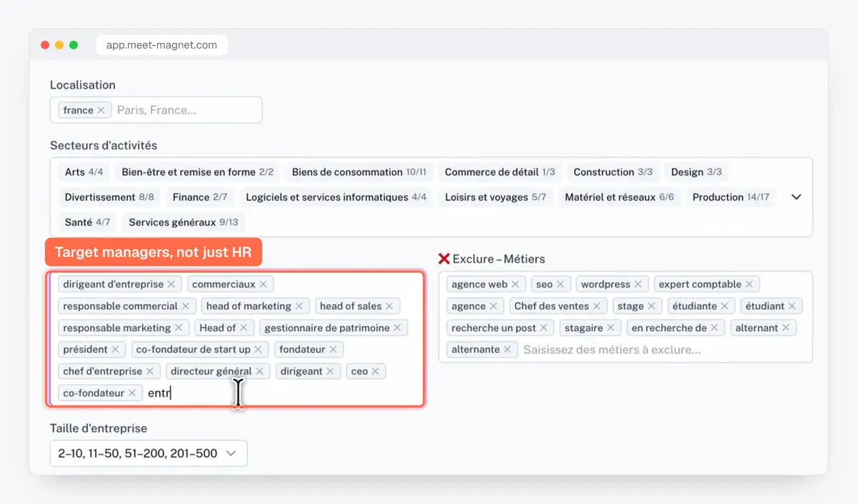Image resolution: width=857 pixels, height=504 pixels.
Task: Delete the étudiant exclusion tag
Action: pos(792,306)
